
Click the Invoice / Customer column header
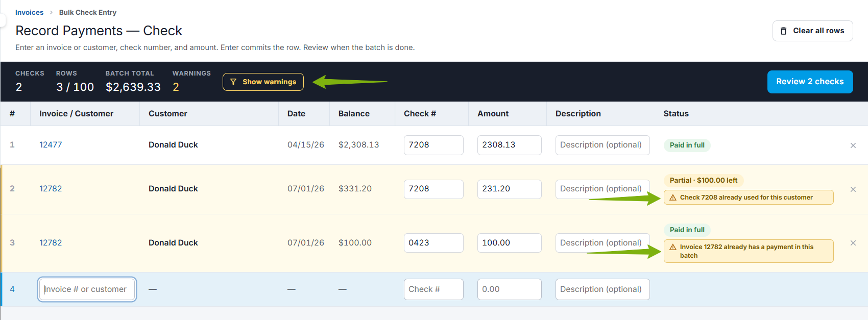tap(76, 113)
